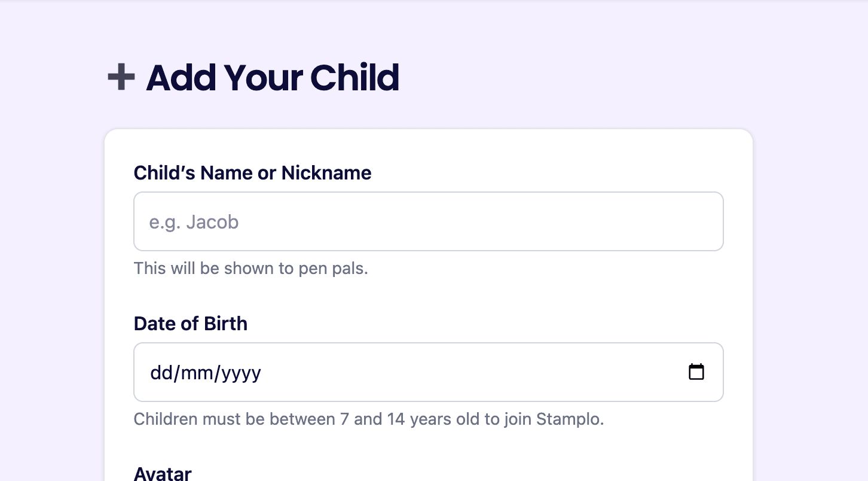Click the calendar glyph inside the date box
868x481 pixels.
696,372
